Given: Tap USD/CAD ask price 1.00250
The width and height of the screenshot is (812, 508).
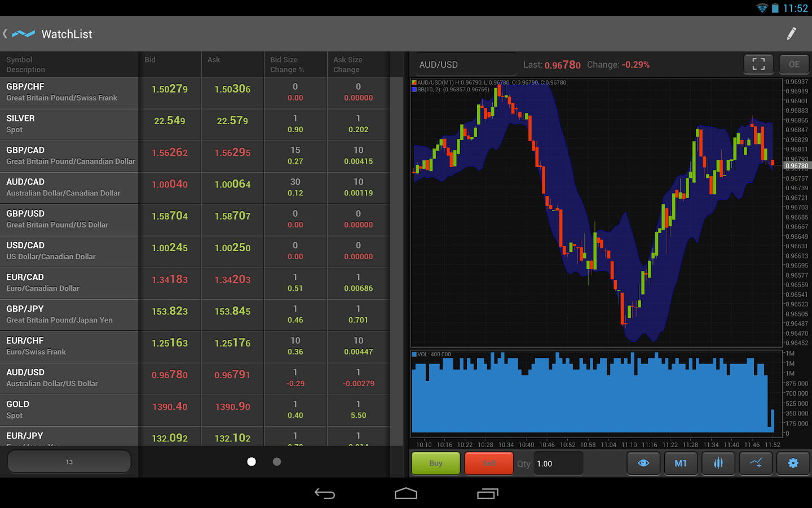Looking at the screenshot, I should 232,247.
